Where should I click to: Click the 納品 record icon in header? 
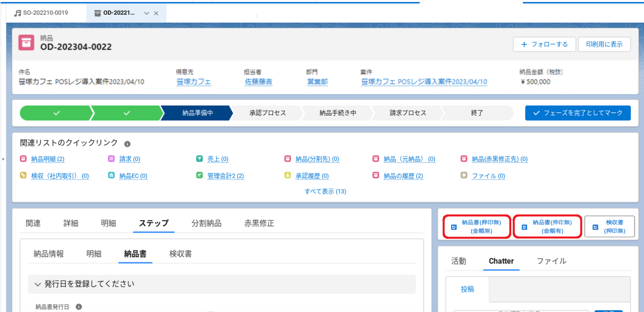point(26,43)
